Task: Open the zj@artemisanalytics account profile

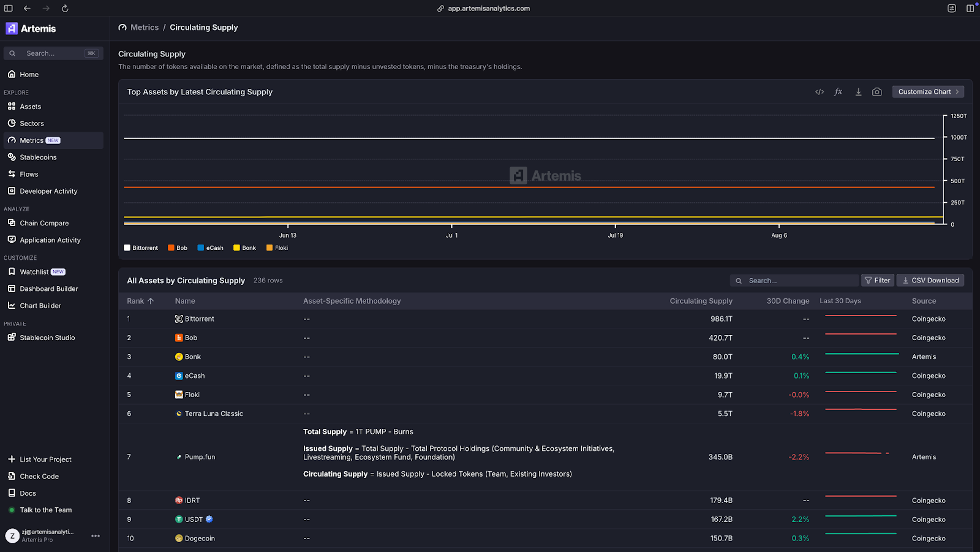Action: click(40, 535)
